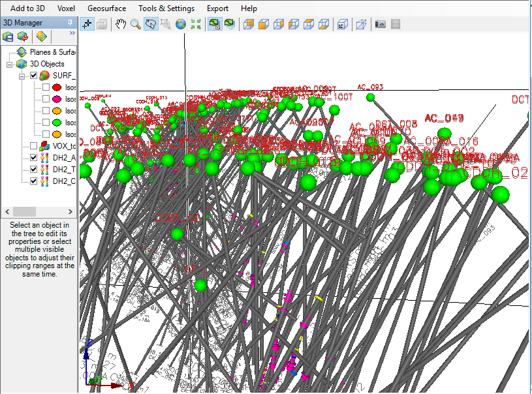Select the pan hand tool
This screenshot has width=532, height=394.
(121, 24)
